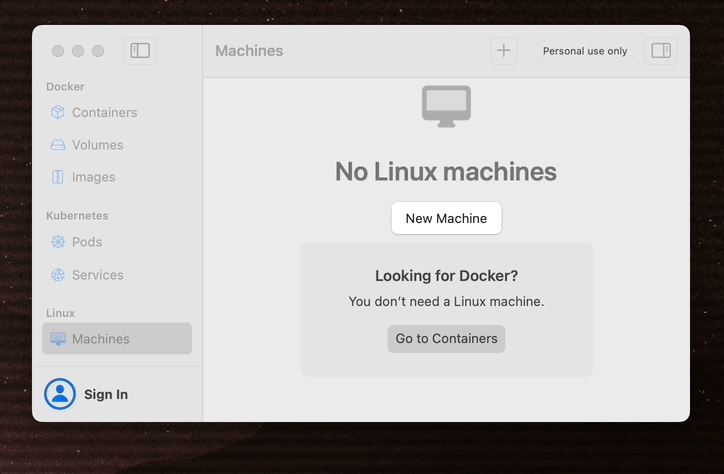The width and height of the screenshot is (724, 474).
Task: Select Machines under Linux
Action: click(117, 339)
